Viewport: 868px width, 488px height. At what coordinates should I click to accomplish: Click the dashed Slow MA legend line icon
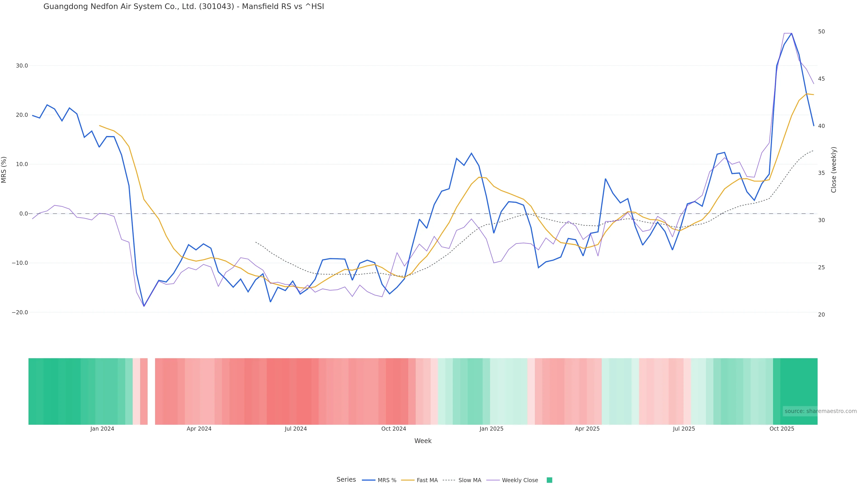pos(449,480)
